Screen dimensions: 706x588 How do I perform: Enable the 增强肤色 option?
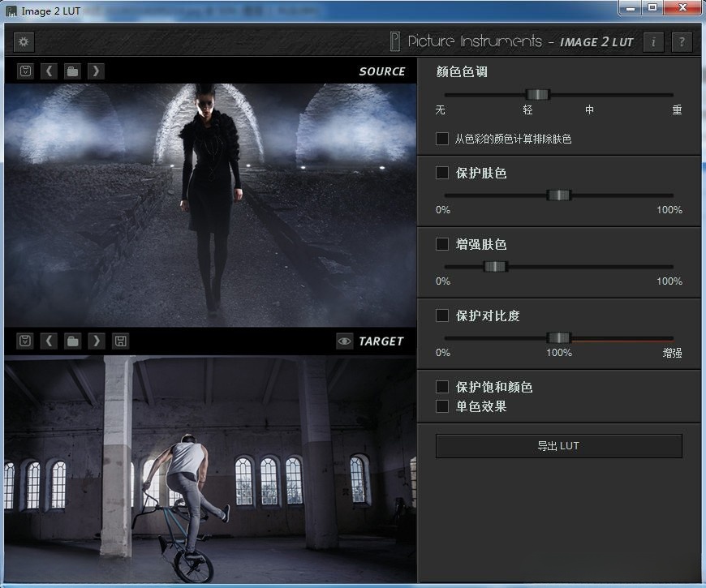pyautogui.click(x=442, y=244)
